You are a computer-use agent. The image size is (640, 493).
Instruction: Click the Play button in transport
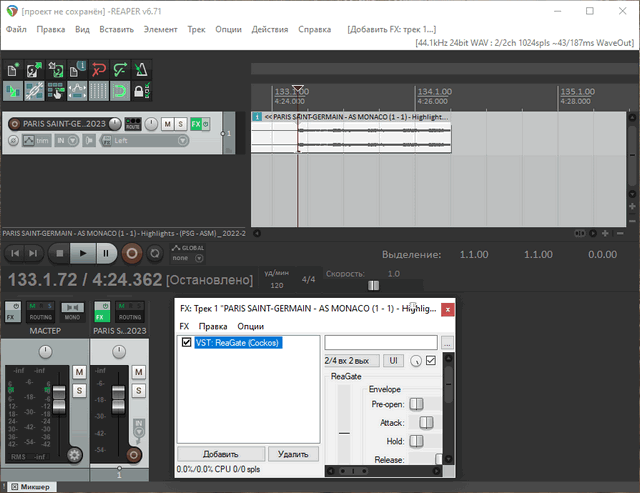tap(83, 254)
